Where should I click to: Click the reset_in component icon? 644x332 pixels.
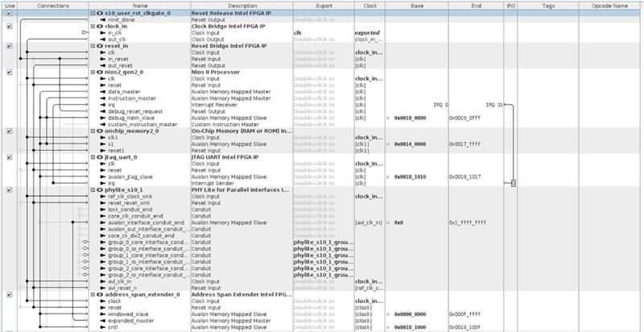click(x=100, y=46)
